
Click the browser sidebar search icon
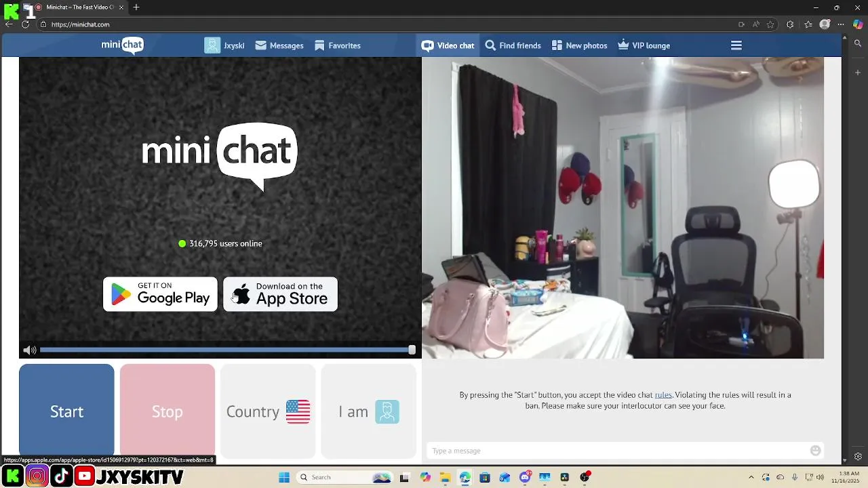[858, 43]
